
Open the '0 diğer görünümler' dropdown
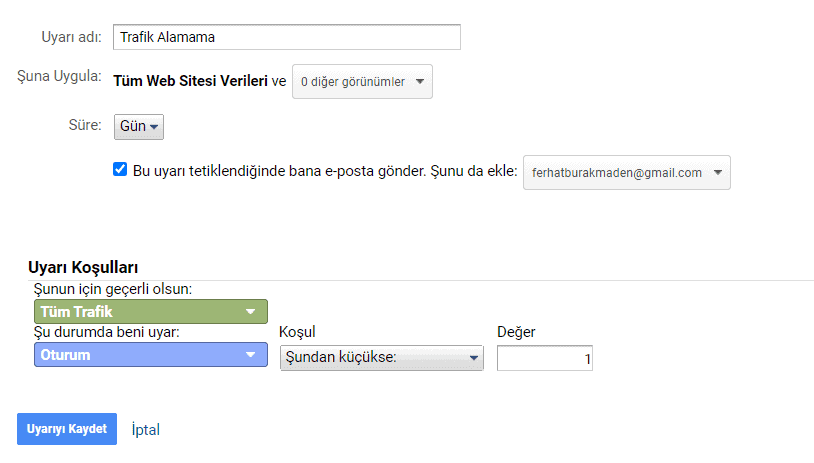click(x=362, y=82)
